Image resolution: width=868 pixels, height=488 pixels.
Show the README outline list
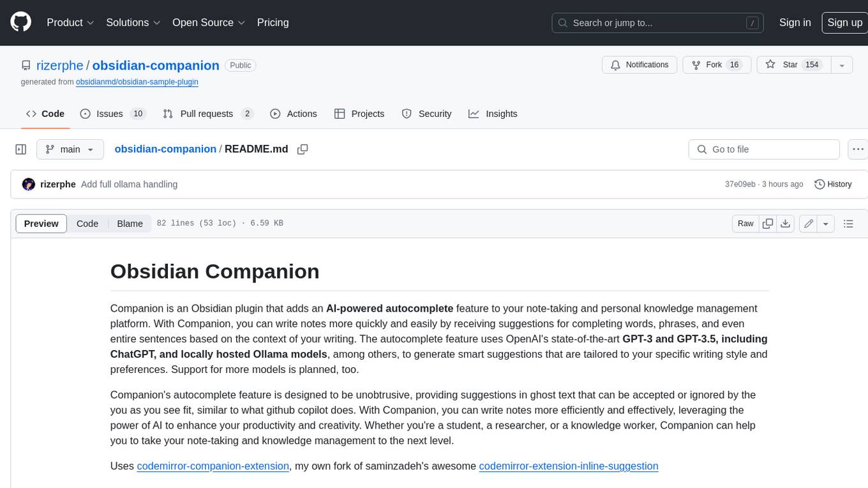(x=848, y=224)
